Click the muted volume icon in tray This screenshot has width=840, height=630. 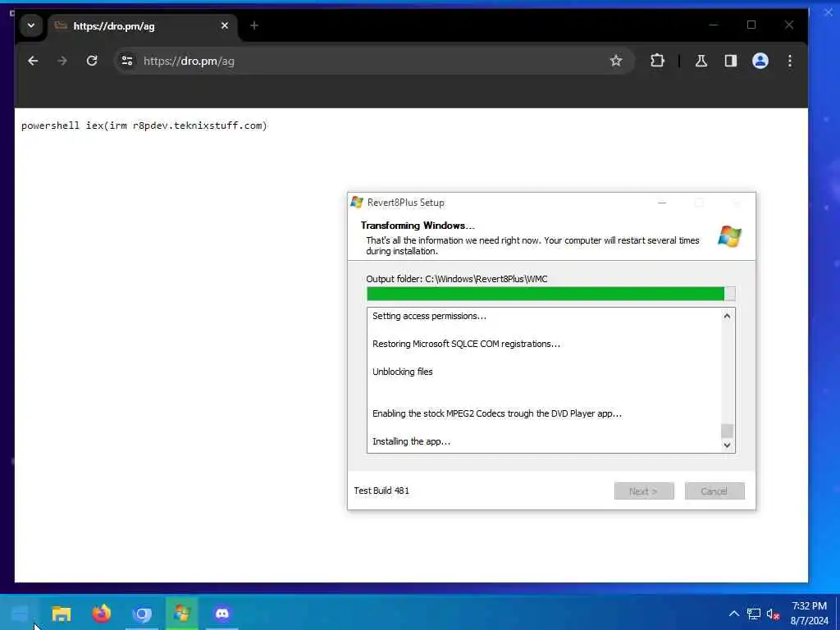(x=773, y=614)
